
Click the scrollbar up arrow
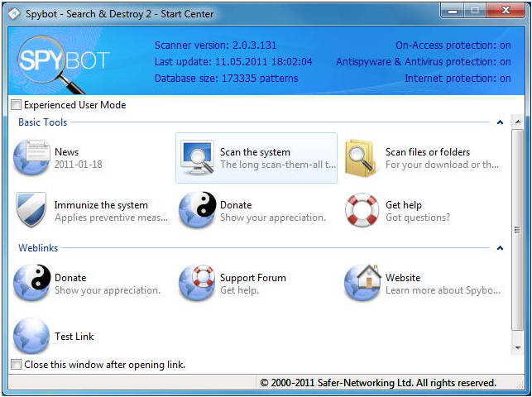click(518, 122)
